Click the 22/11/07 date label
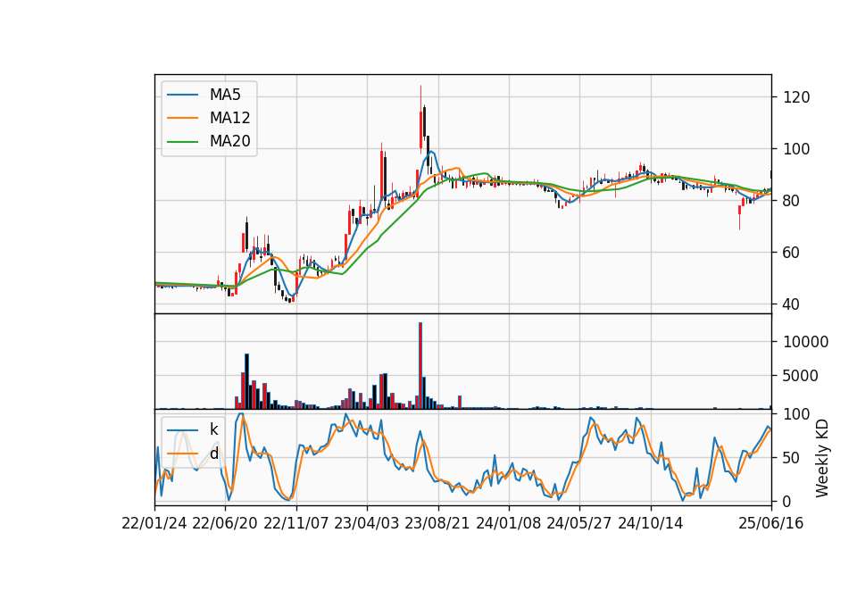Screen dimensions: 857x616 click(x=296, y=524)
